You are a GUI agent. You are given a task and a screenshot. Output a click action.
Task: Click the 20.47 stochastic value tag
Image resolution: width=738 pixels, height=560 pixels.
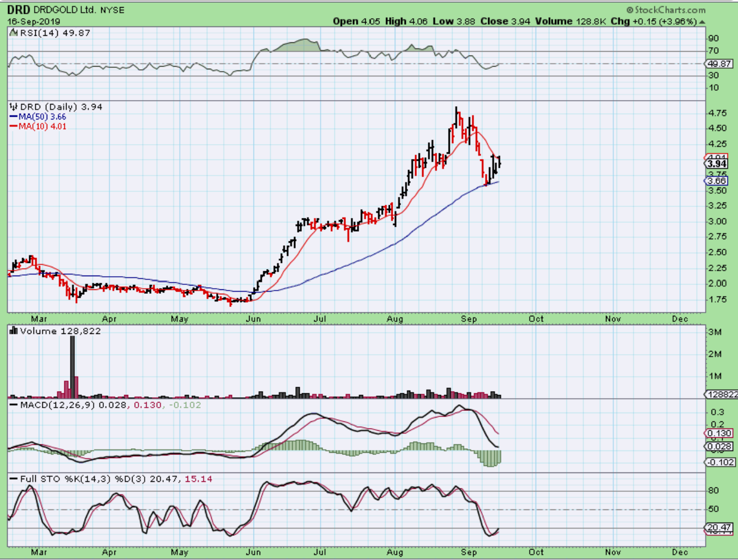coord(720,528)
